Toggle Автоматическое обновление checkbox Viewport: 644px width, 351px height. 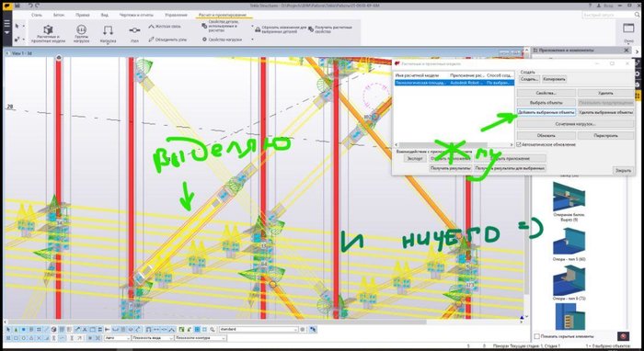pos(519,145)
